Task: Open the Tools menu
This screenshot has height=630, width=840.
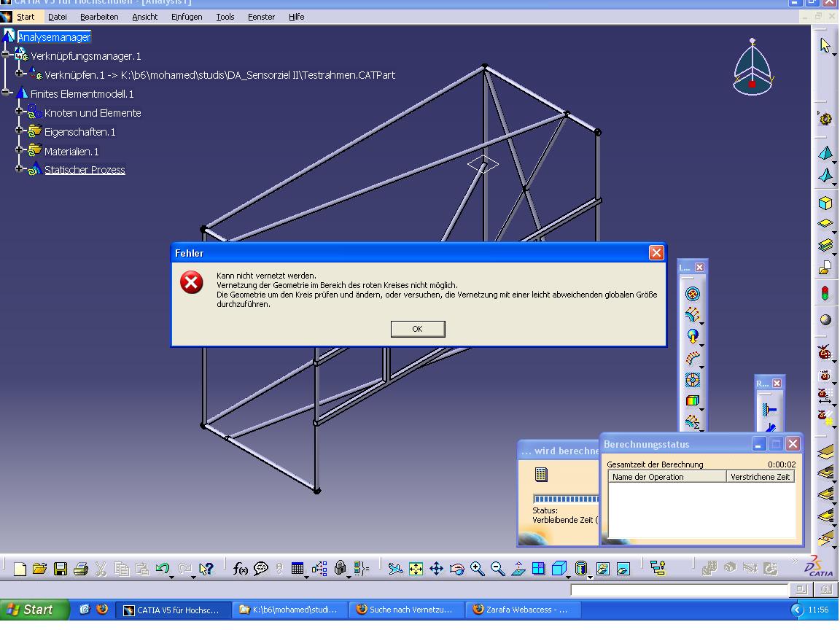Action: pos(225,17)
